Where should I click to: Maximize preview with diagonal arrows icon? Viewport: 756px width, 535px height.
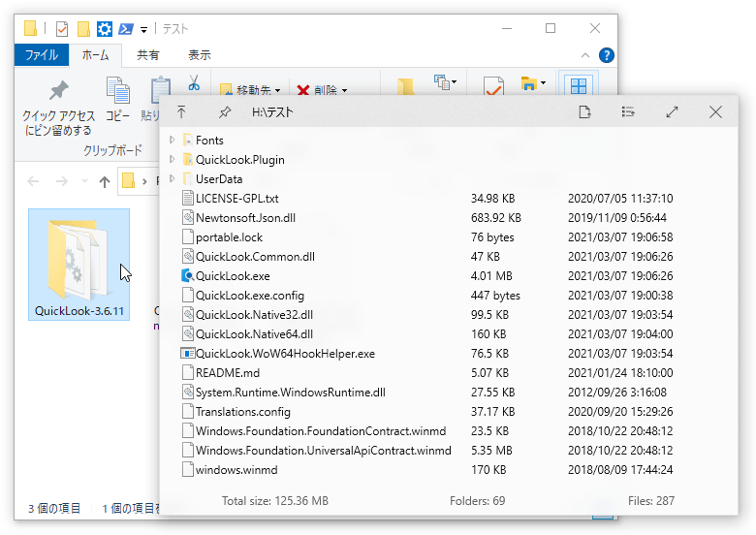click(672, 112)
